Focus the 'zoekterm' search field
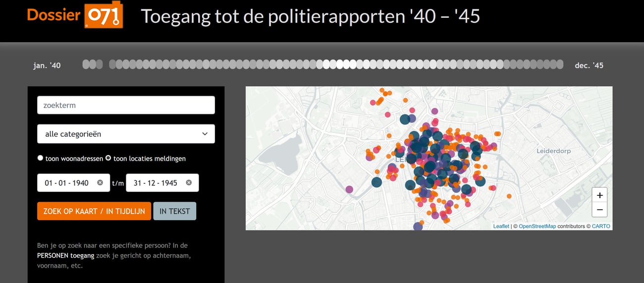 point(126,105)
